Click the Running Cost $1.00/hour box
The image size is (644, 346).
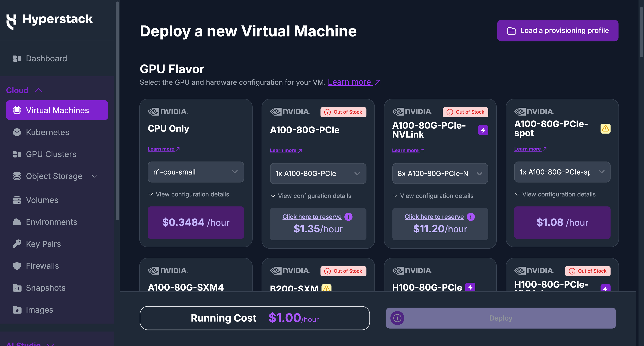pos(255,318)
